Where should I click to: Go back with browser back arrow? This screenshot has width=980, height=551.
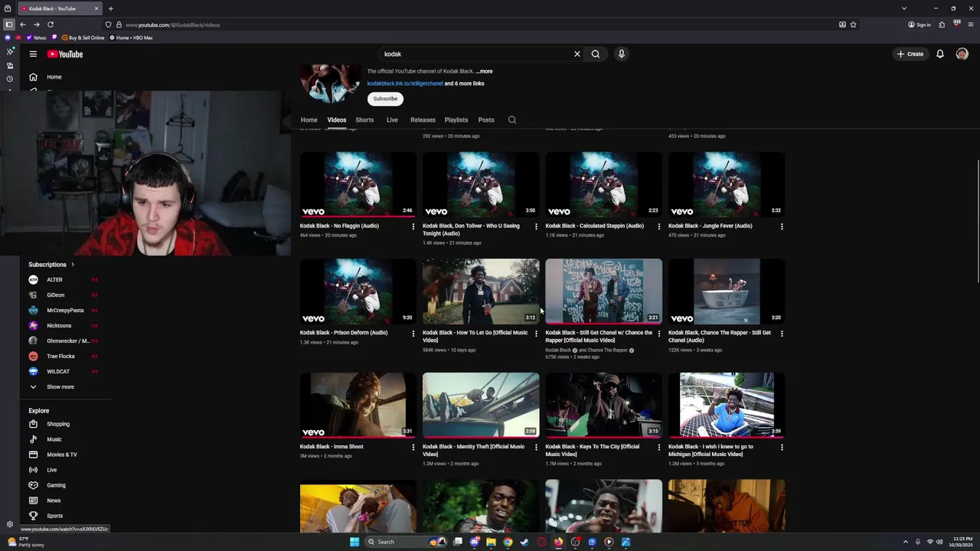[23, 24]
